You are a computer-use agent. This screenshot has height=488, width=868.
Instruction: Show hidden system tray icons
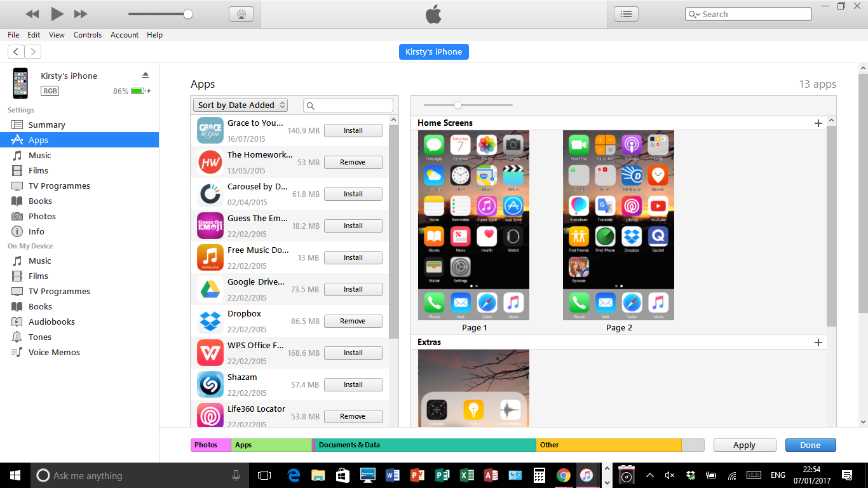click(650, 475)
